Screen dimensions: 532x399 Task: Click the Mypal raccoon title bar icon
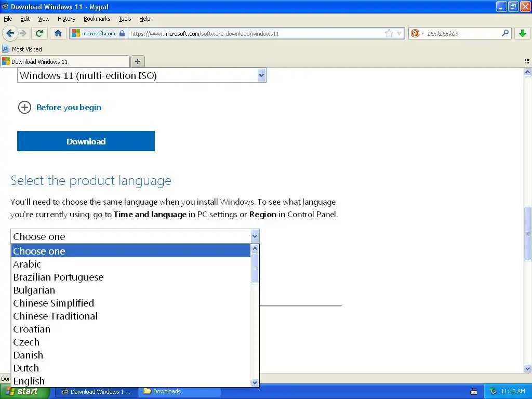click(5, 6)
